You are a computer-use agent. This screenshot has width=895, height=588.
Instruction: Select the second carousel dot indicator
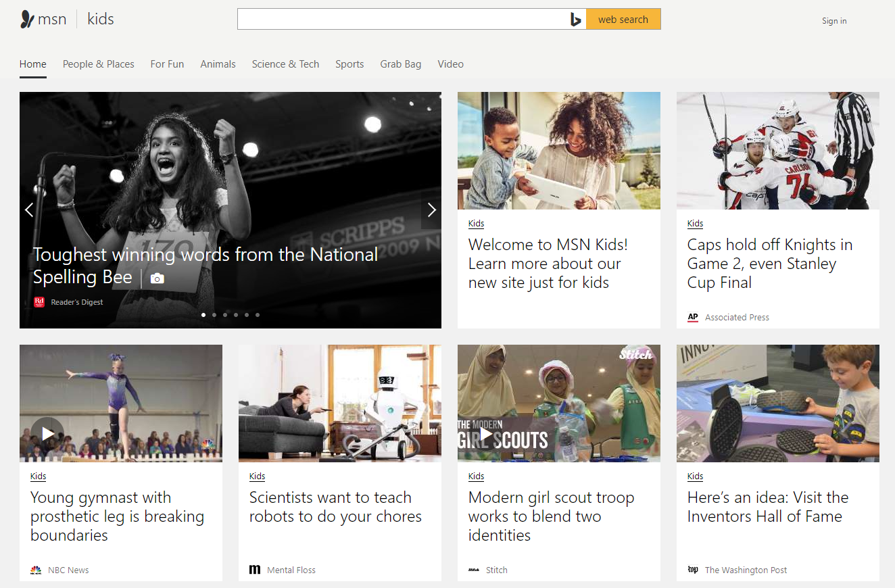(214, 315)
